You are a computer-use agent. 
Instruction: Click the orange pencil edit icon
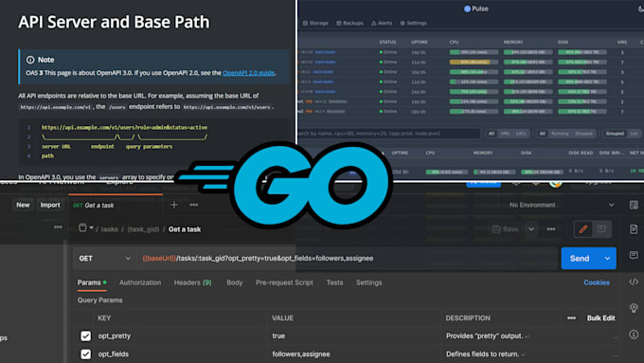(x=582, y=229)
